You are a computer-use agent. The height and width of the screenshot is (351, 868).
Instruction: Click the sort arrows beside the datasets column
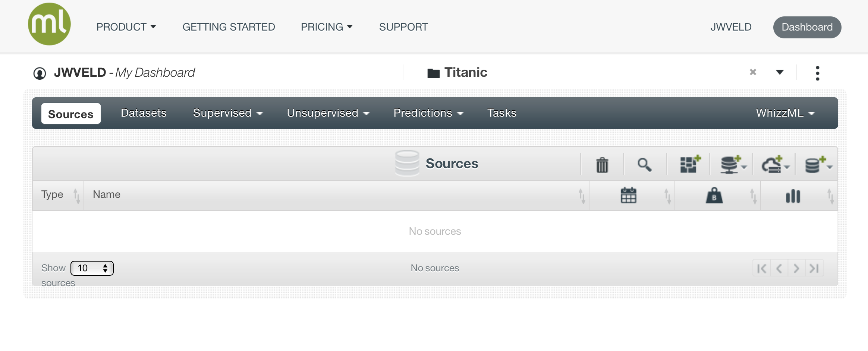pos(830,196)
